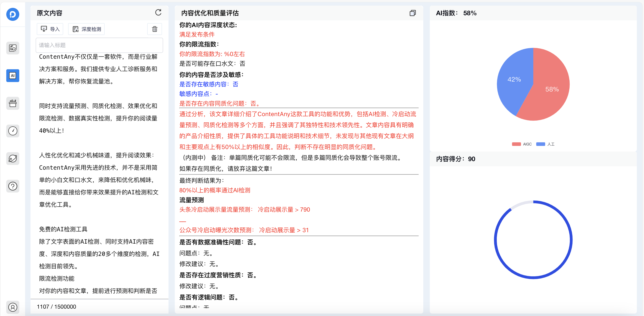Open the user account icon at sidebar bottom

tap(13, 307)
